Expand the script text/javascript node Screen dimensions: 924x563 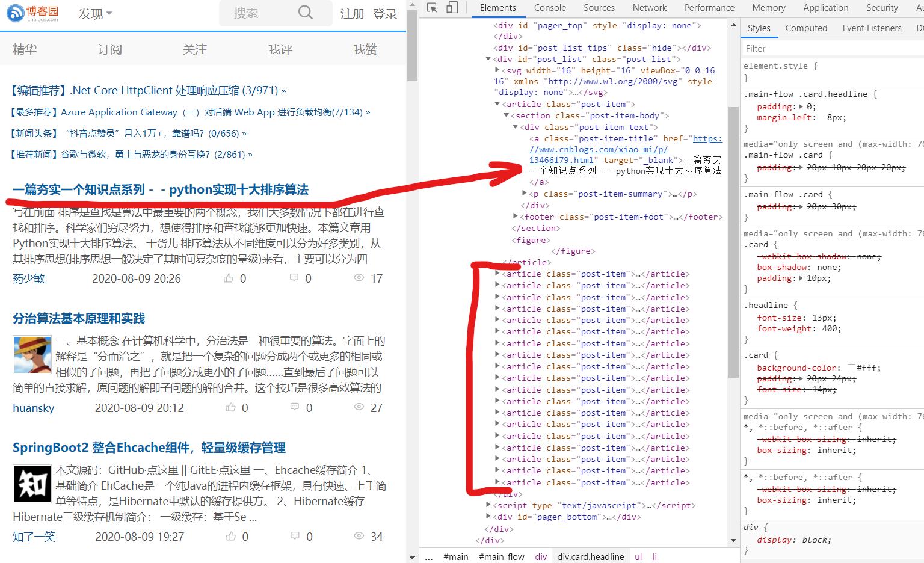click(x=488, y=505)
